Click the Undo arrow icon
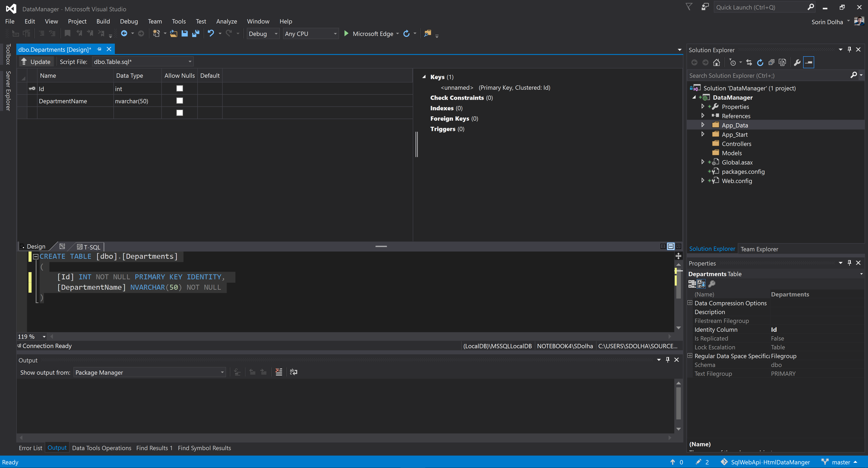This screenshot has height=468, width=868. tap(211, 33)
